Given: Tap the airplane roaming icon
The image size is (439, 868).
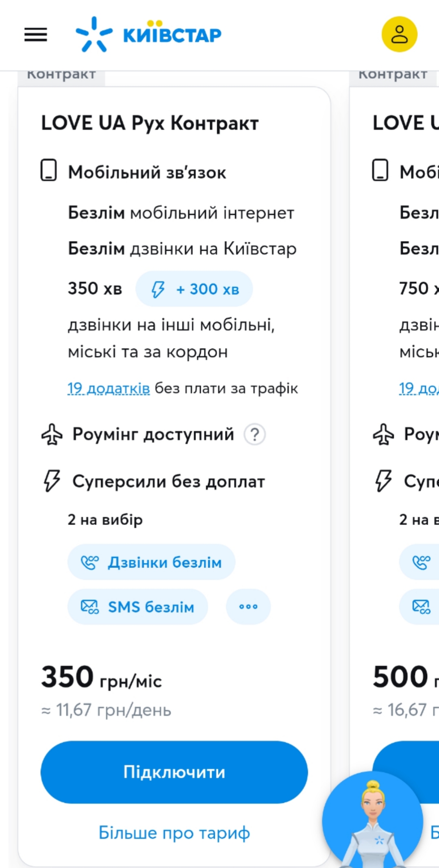Looking at the screenshot, I should click(52, 435).
